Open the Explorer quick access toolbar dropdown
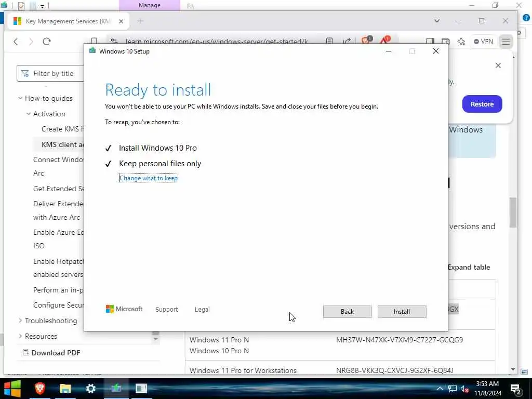Image resolution: width=532 pixels, height=399 pixels. (x=42, y=6)
